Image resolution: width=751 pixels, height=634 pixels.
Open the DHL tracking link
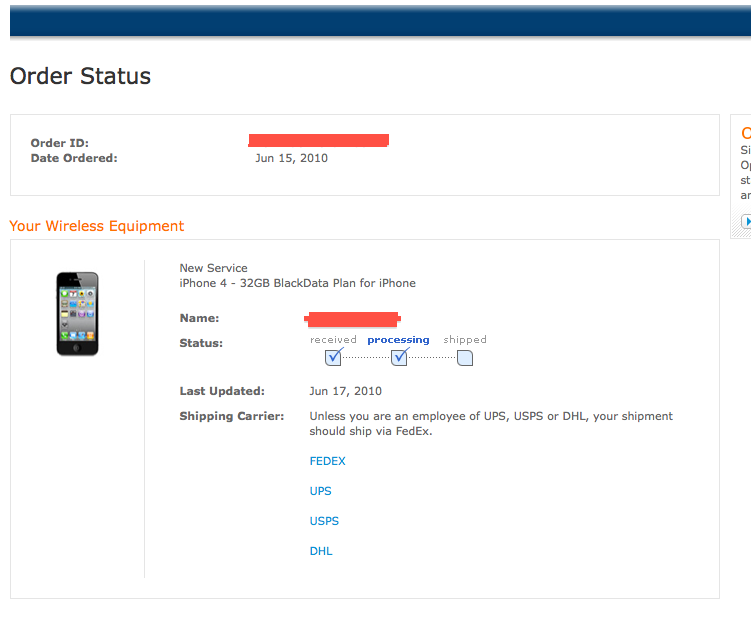tap(321, 551)
